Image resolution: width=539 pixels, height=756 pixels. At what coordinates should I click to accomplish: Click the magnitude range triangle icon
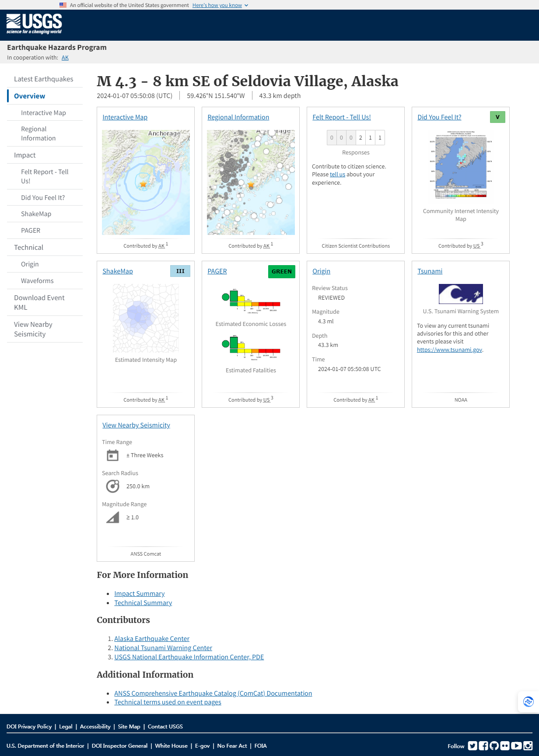pyautogui.click(x=113, y=518)
